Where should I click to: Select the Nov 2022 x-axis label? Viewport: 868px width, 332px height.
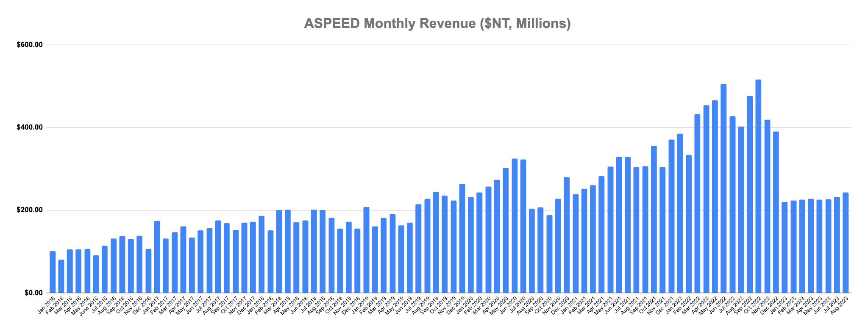click(x=761, y=305)
